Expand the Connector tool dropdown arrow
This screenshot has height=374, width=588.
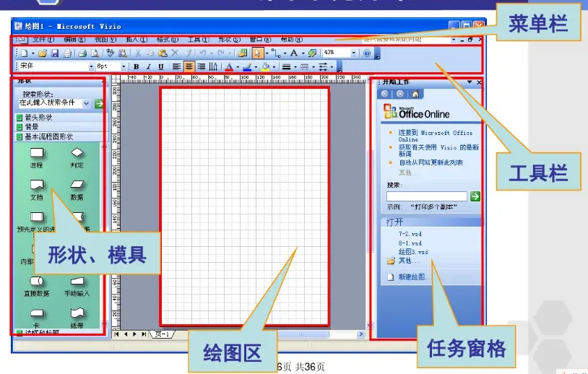285,53
